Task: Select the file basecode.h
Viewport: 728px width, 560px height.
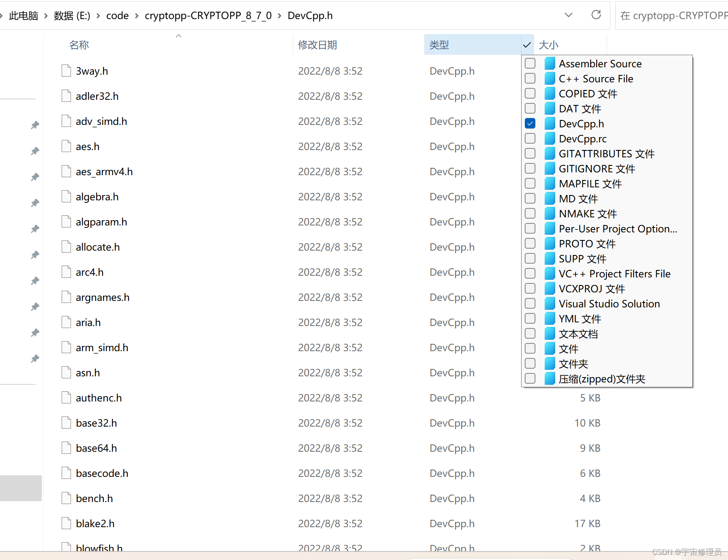Action: click(x=102, y=473)
